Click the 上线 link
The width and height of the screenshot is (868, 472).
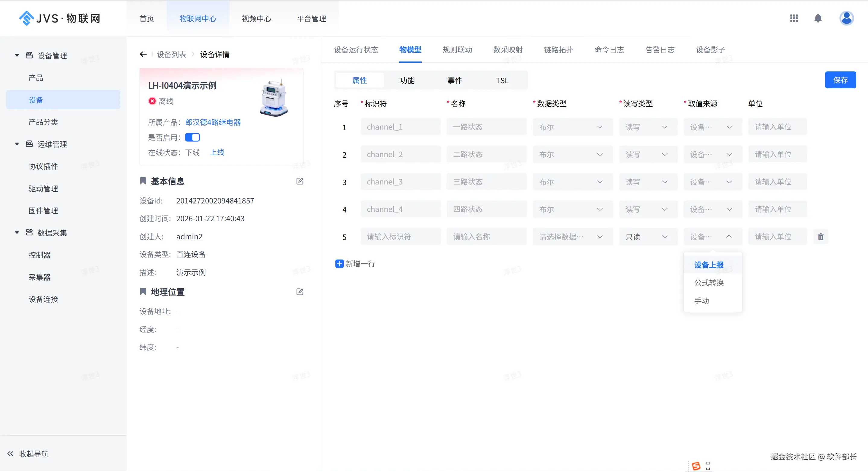click(217, 152)
